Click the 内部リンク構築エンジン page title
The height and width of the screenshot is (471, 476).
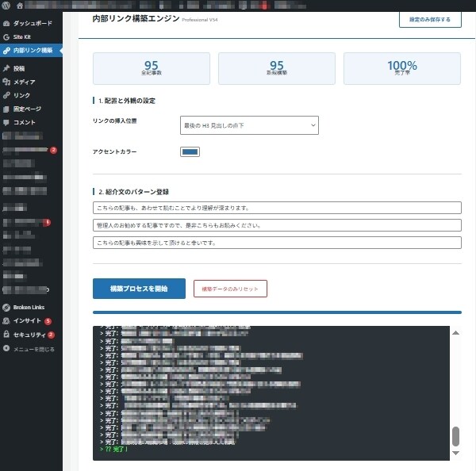point(136,18)
